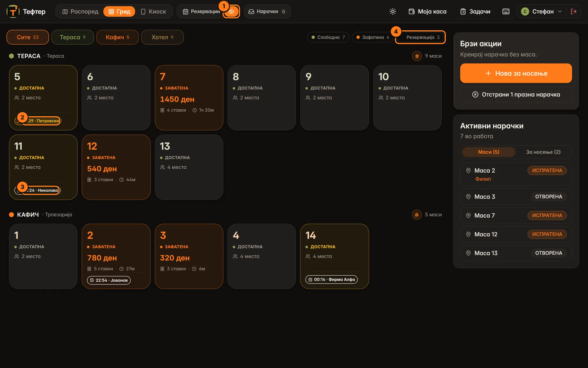Open active order Маса 12
The width and height of the screenshot is (588, 368).
(516, 234)
